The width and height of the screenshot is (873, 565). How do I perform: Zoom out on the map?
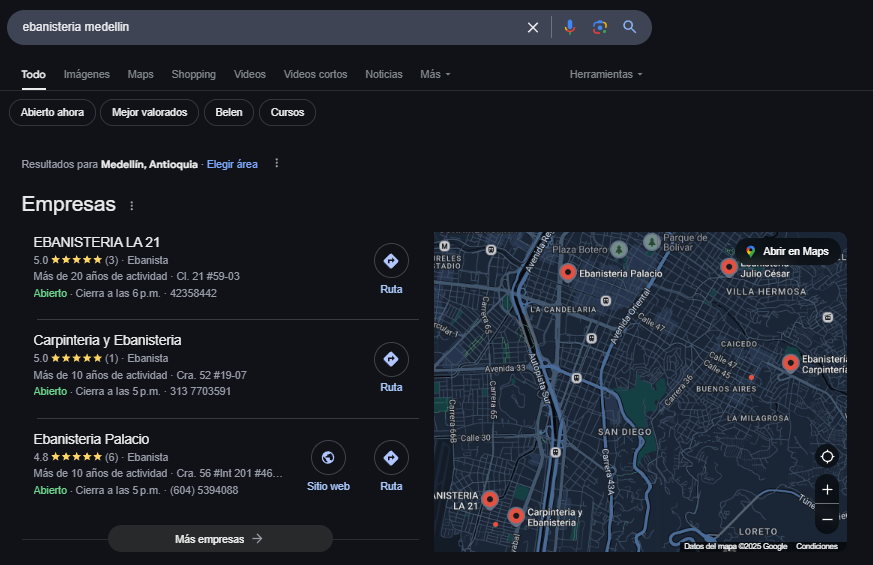point(827,520)
